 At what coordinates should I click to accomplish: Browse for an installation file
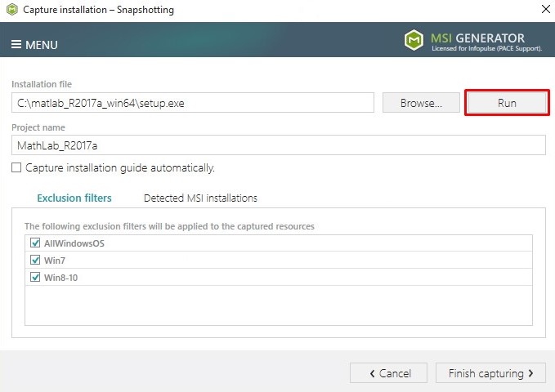(421, 103)
